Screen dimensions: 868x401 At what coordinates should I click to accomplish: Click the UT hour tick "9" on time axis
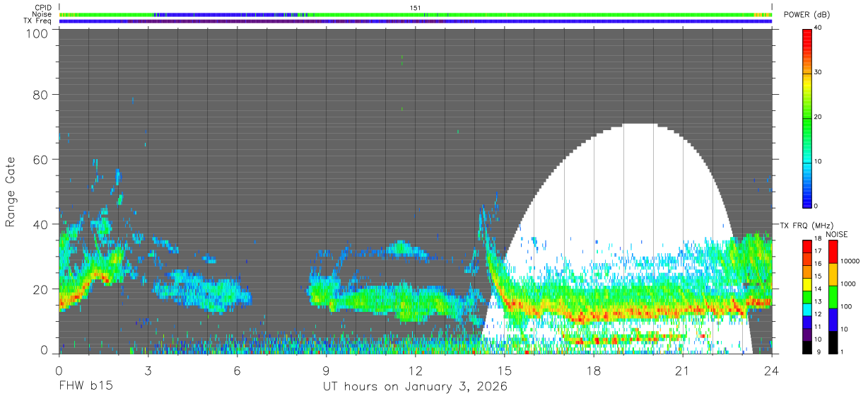pos(327,370)
